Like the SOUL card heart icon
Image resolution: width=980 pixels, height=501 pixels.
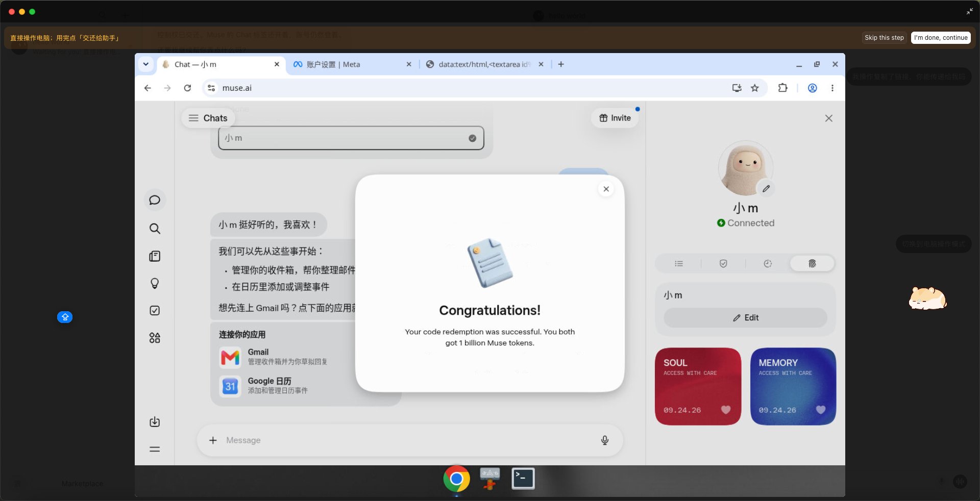[x=725, y=410]
